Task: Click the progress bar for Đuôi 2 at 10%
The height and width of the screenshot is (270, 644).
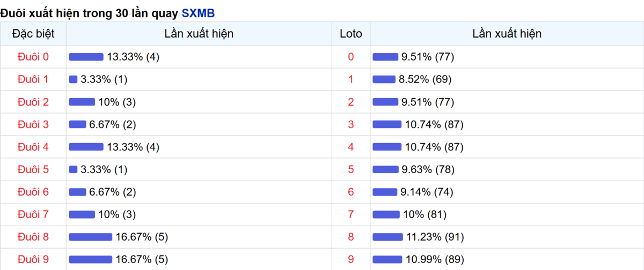Action: (x=82, y=102)
